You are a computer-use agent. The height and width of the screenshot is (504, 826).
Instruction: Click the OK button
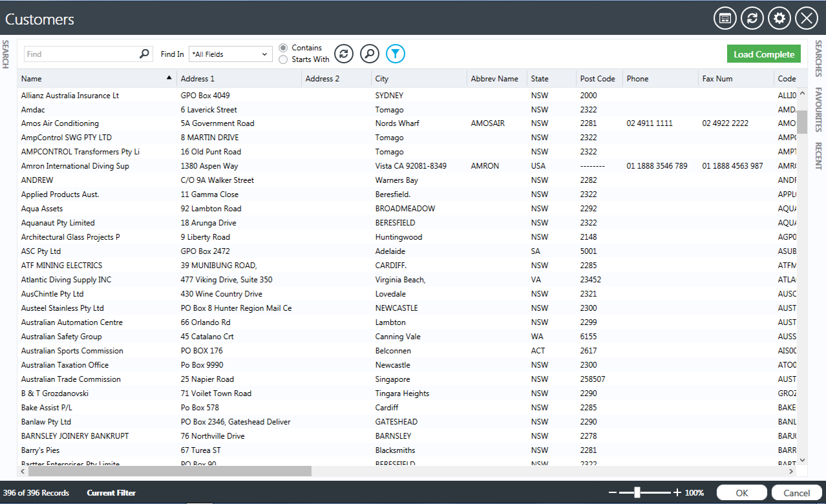742,492
